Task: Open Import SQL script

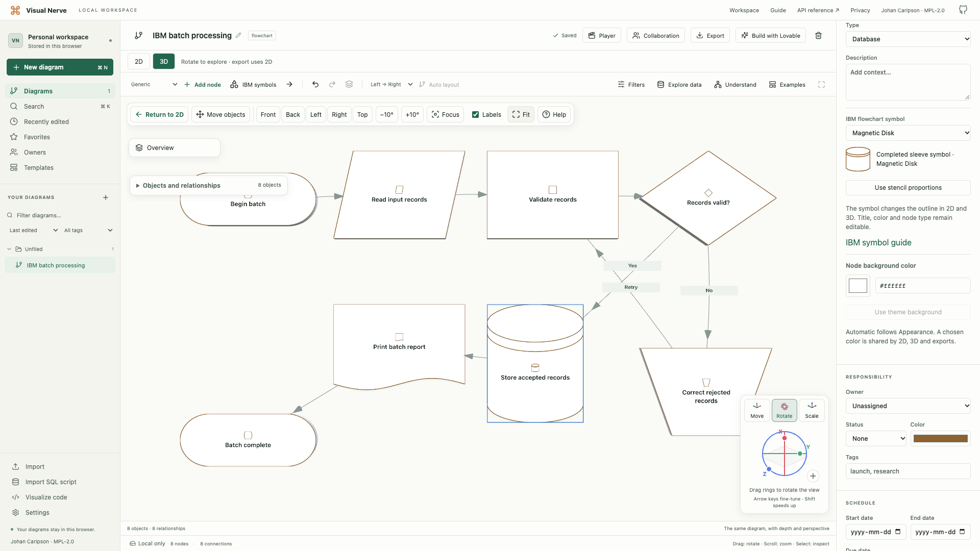Action: (51, 482)
